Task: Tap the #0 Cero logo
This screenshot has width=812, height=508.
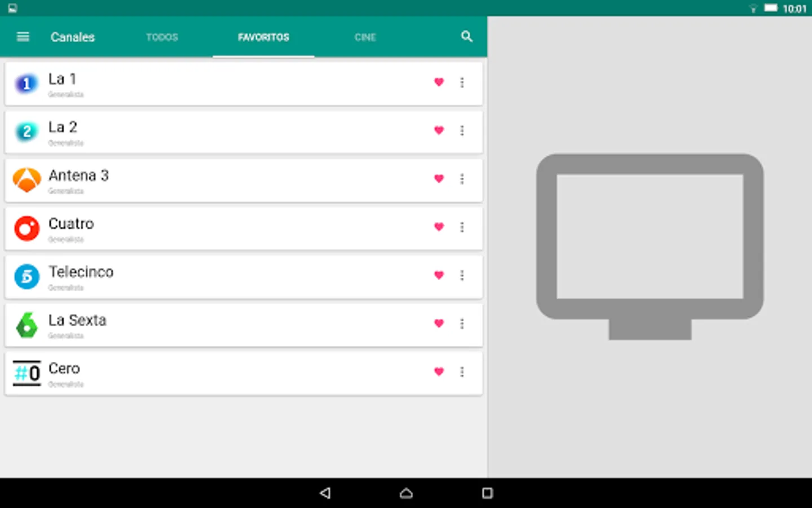Action: tap(27, 373)
